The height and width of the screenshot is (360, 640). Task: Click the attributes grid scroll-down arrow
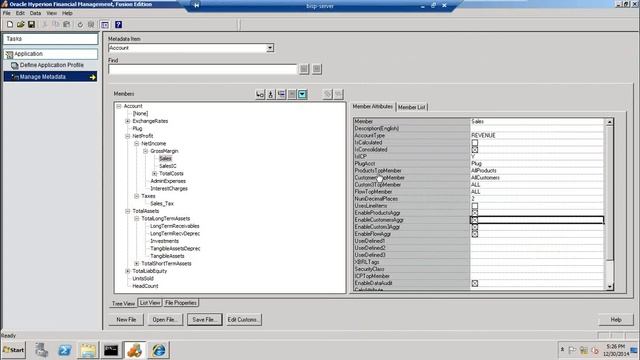(x=609, y=287)
